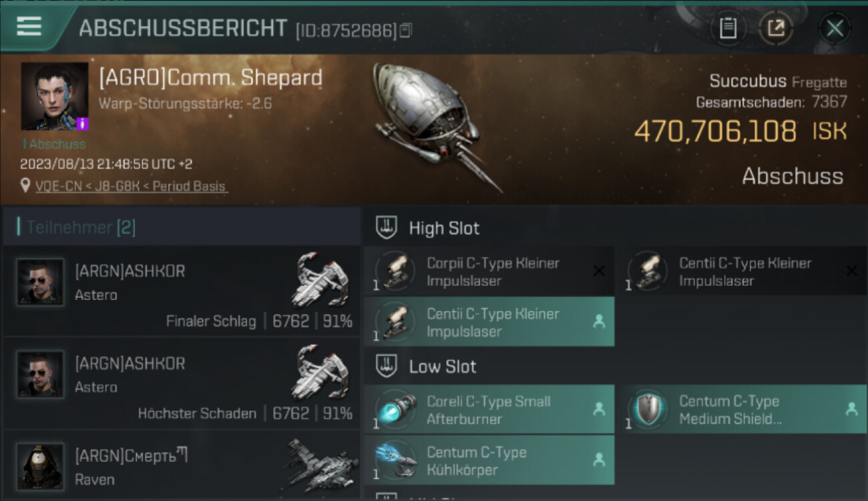Screen dimensions: 868x501
Task: Close the Abschussbericht window
Action: tap(835, 28)
